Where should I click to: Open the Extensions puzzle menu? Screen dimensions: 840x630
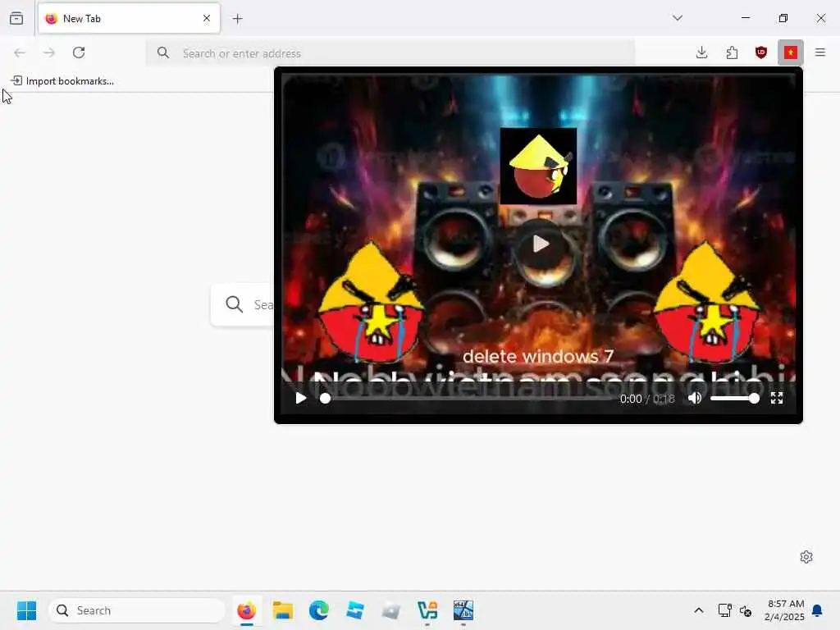(732, 52)
